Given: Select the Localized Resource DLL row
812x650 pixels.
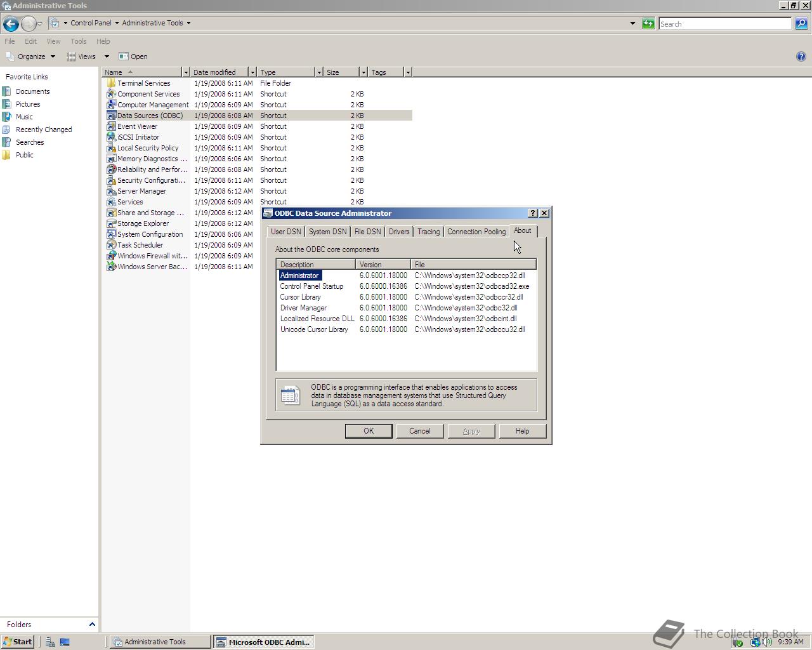Looking at the screenshot, I should (406, 319).
